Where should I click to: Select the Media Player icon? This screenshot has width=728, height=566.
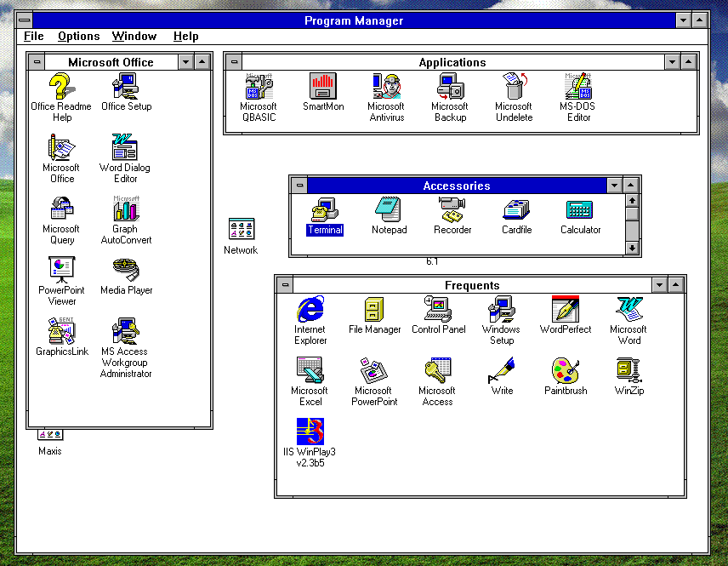[126, 271]
